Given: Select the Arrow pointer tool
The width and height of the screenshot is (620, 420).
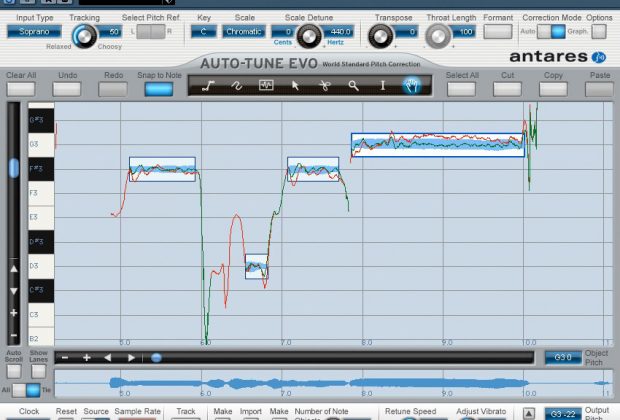Looking at the screenshot, I should [x=295, y=85].
